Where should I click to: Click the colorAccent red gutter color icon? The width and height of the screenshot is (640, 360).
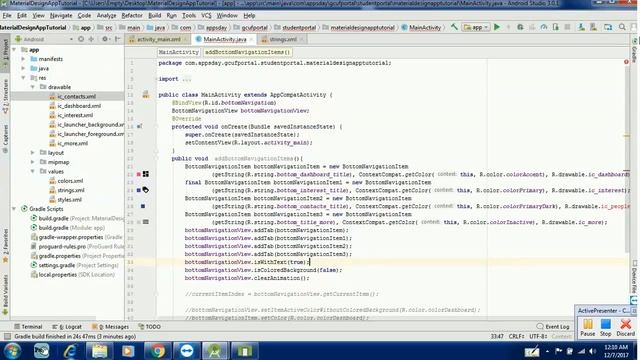click(139, 174)
